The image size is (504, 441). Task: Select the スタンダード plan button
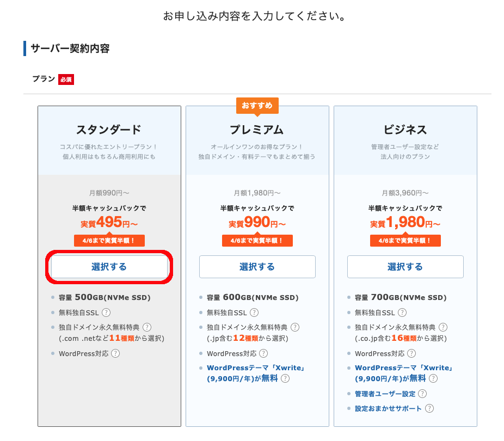tap(109, 267)
